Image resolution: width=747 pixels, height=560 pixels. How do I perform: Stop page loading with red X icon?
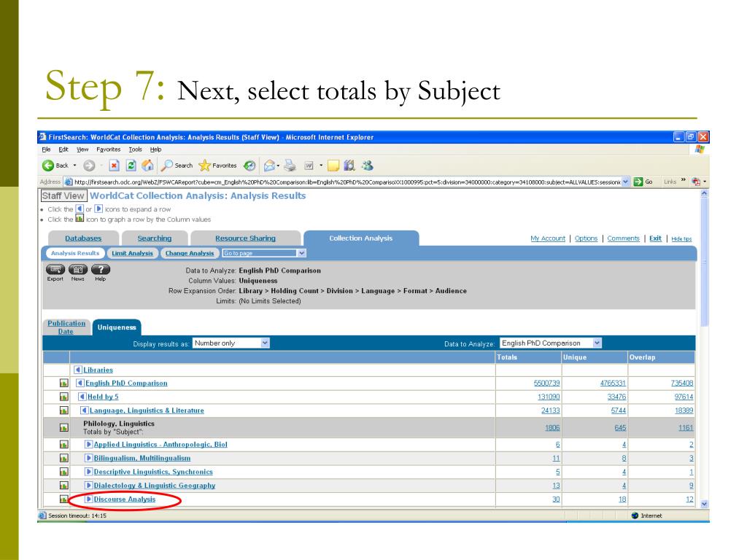[114, 166]
